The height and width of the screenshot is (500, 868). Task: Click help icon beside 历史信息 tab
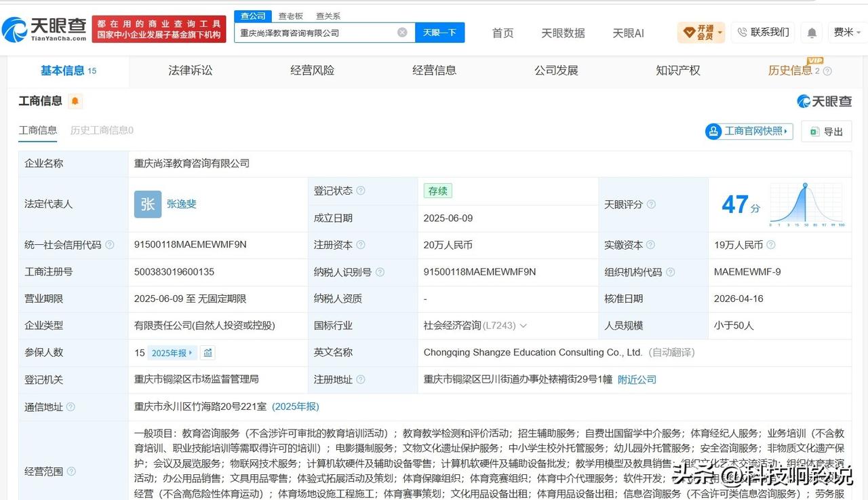(827, 71)
